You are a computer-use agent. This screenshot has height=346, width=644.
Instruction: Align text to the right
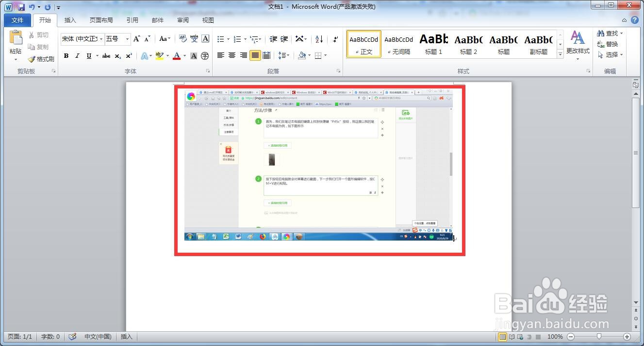click(244, 55)
